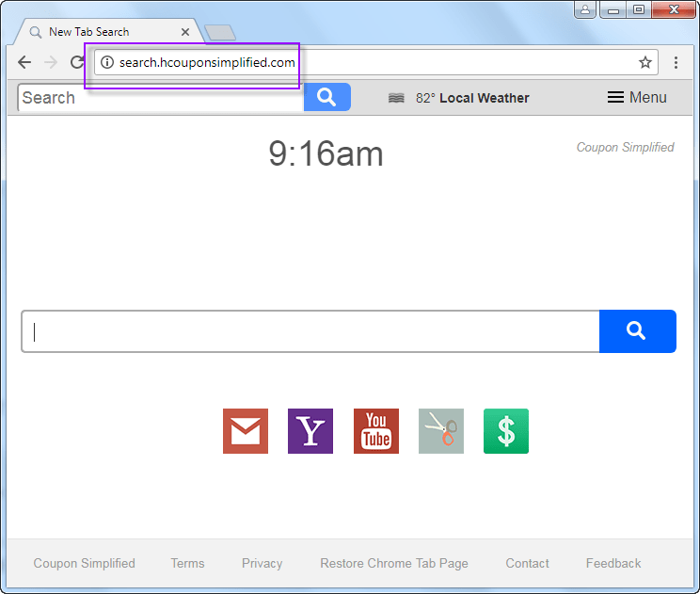Click the browser back arrow
Screen dimensions: 700x594
pyautogui.click(x=24, y=62)
